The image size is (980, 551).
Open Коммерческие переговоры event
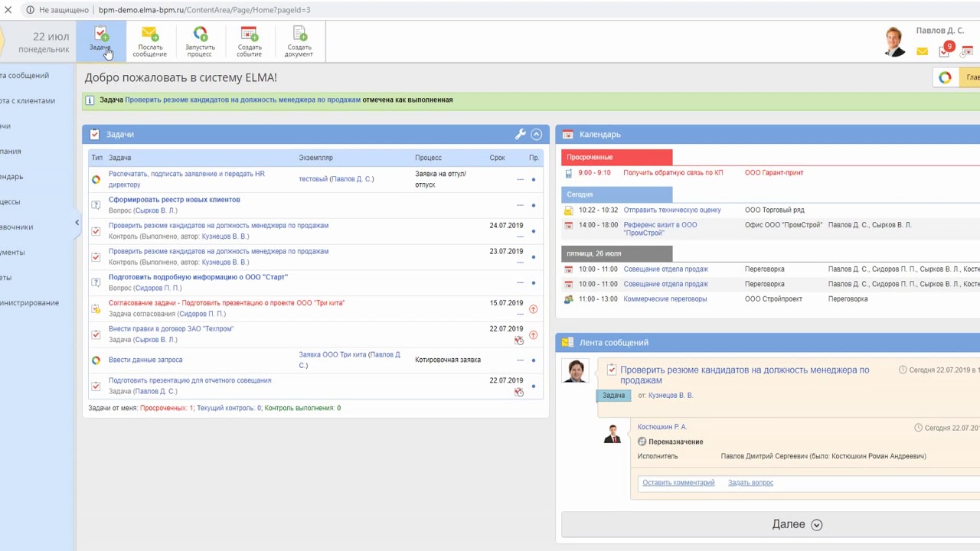click(x=665, y=299)
